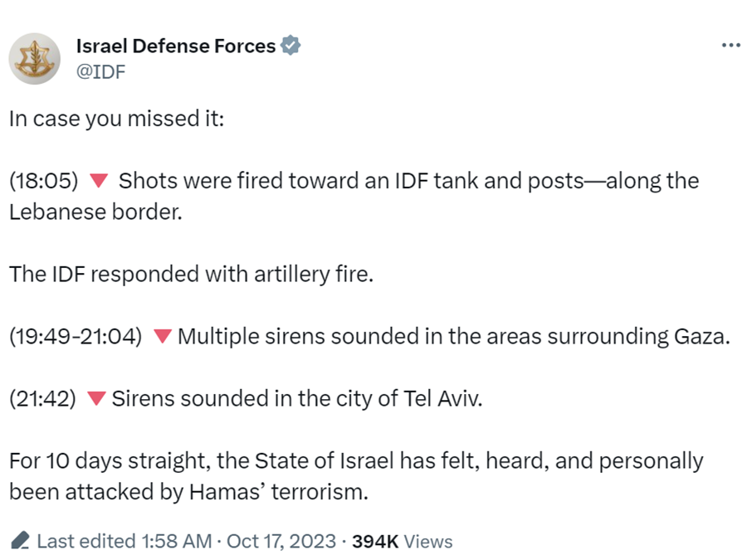Click the red triangle beside (18:05)
Image resolution: width=752 pixels, height=560 pixels.
99,180
